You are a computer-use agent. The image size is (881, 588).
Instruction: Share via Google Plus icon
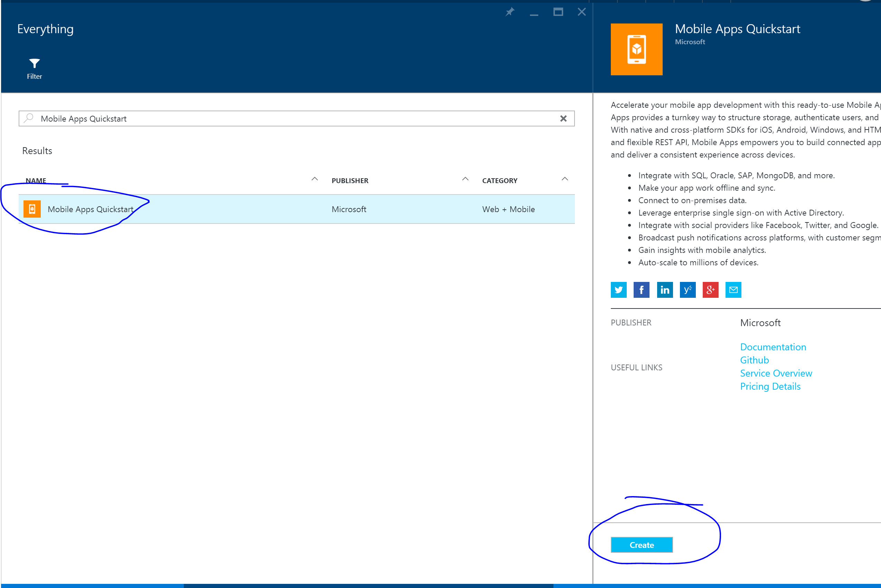click(x=710, y=290)
